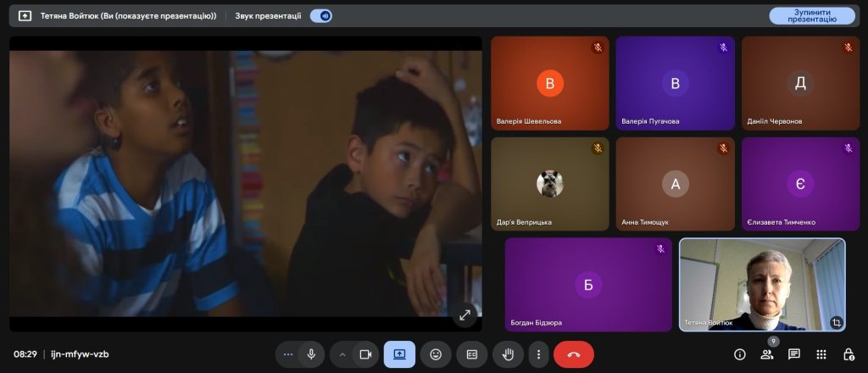Viewport: 868px width, 373px height.
Task: Click the 'Зупинити презентацію' button
Action: 811,15
